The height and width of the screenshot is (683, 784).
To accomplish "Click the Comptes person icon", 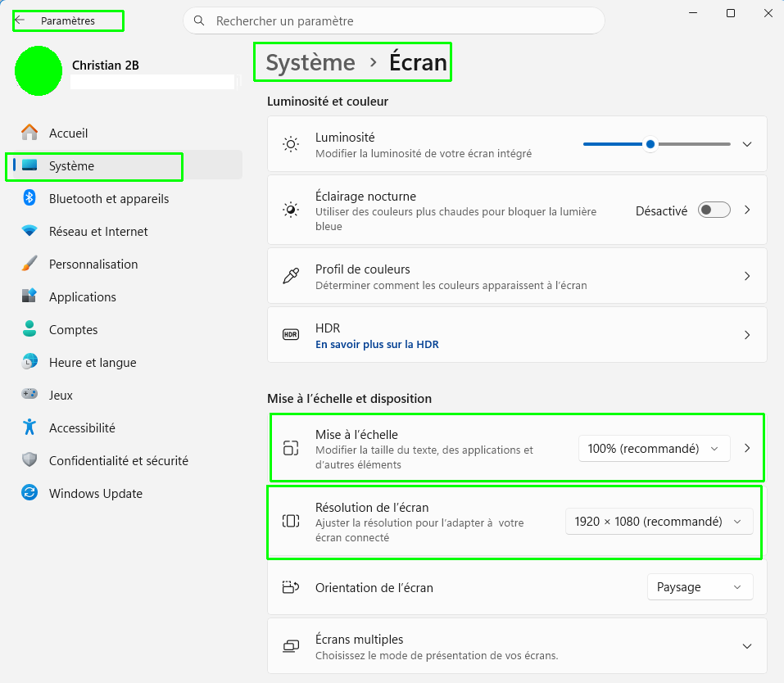I will click(29, 329).
